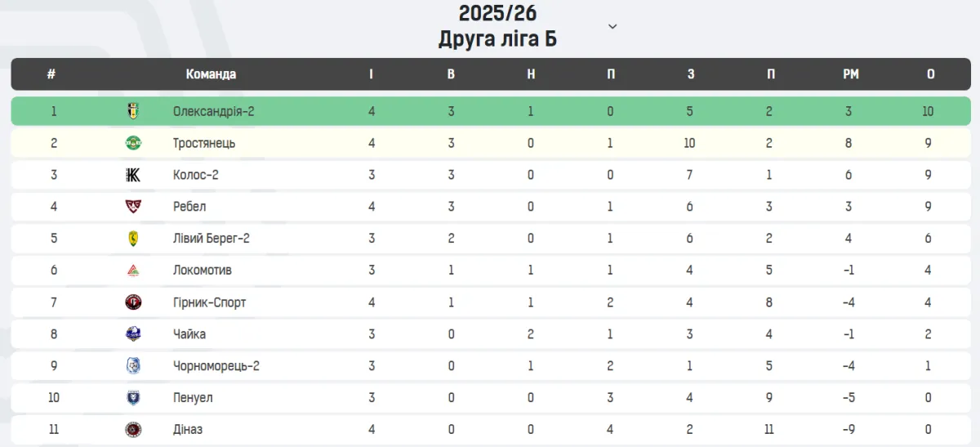Open the 2025/26 Друга ліга Б selector
Viewport: 980px width, 447px height.
pos(497,25)
